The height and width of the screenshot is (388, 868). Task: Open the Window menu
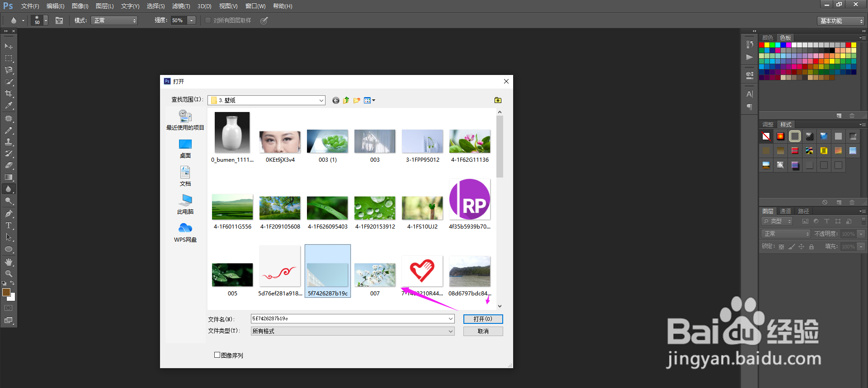[x=256, y=6]
